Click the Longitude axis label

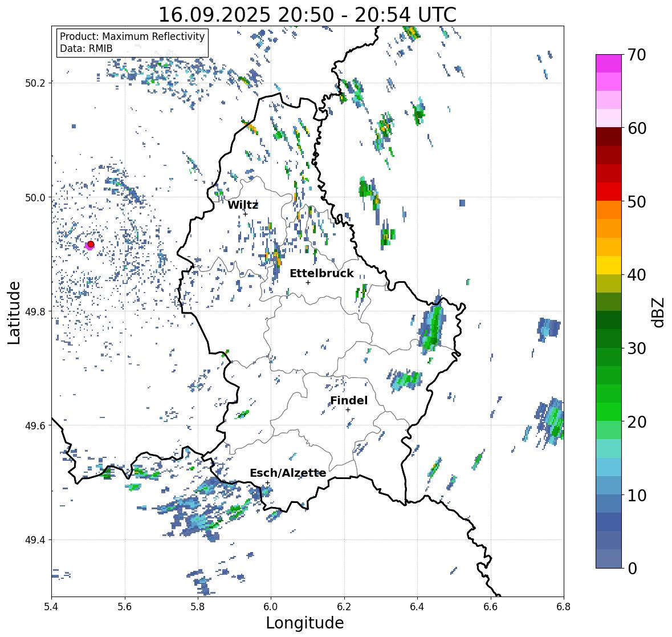(305, 623)
